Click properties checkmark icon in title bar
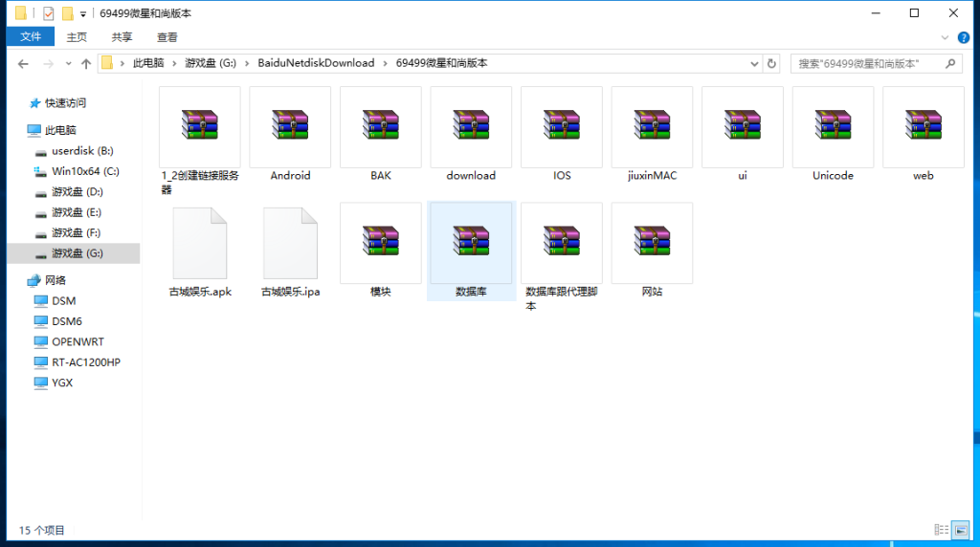Viewport: 980px width, 547px height. pos(49,13)
